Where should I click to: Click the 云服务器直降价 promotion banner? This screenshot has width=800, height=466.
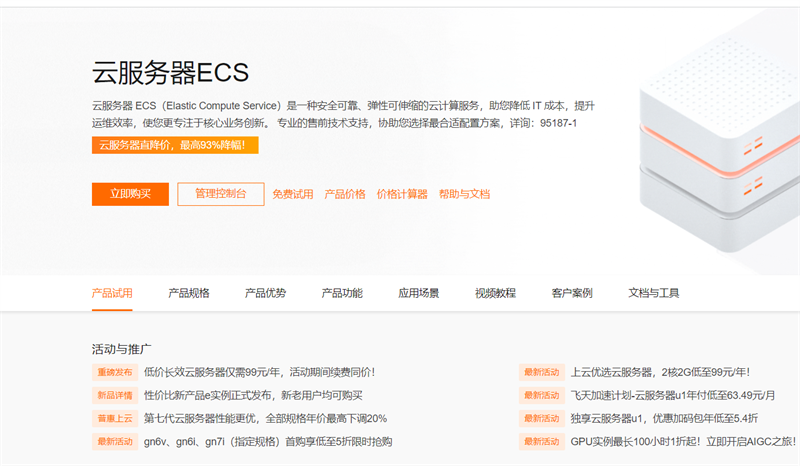click(175, 145)
